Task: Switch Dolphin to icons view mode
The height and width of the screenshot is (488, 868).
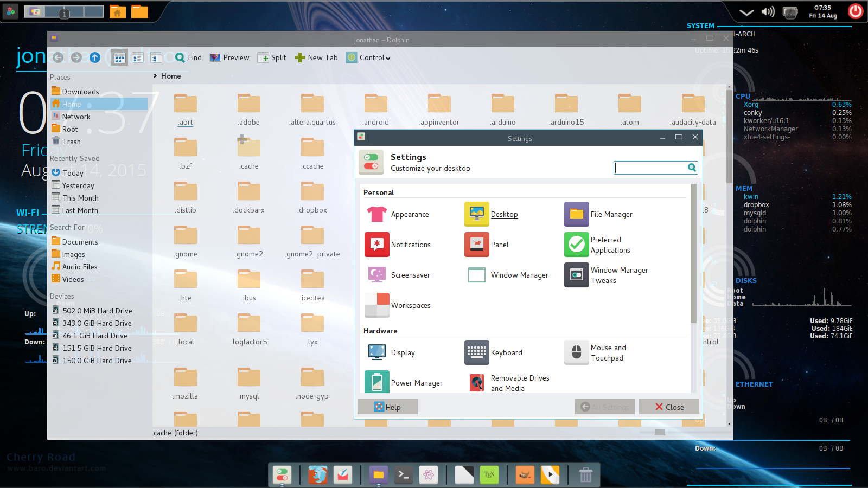Action: pyautogui.click(x=119, y=57)
